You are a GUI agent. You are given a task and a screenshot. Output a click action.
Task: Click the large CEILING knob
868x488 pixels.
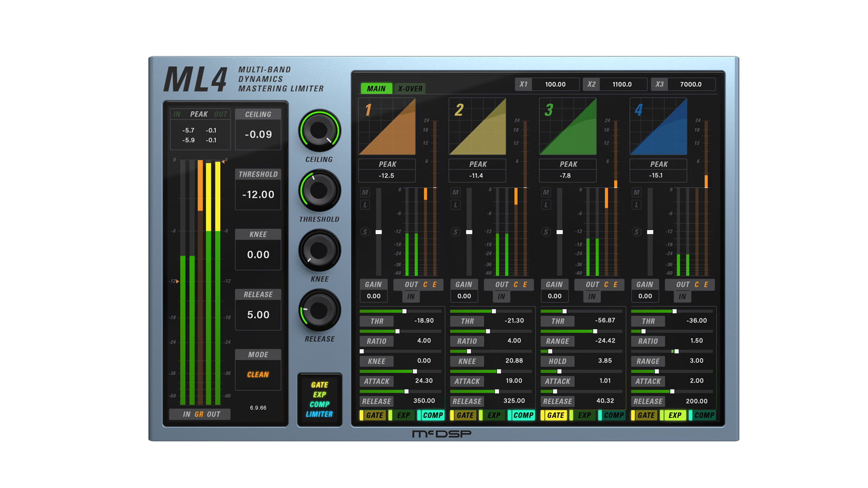tap(319, 131)
